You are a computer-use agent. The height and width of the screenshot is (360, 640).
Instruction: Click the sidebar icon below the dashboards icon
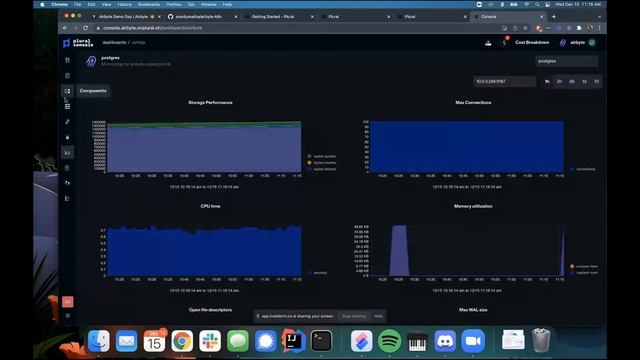(x=67, y=168)
